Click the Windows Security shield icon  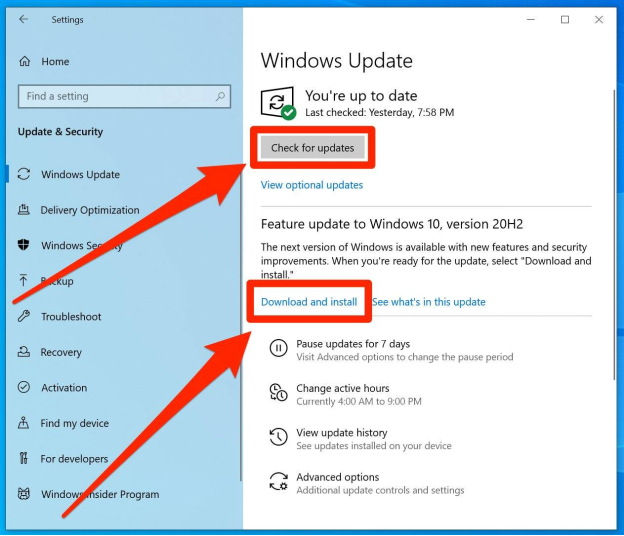tap(23, 245)
